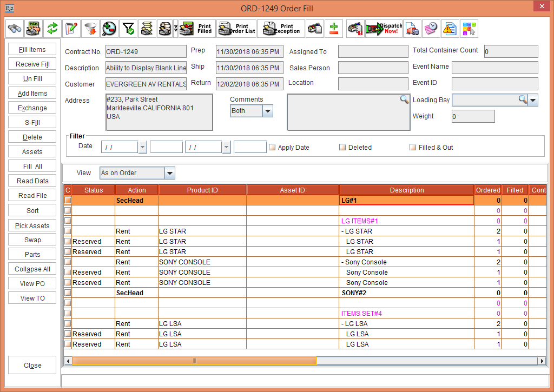Click the Collapse All button
The image size is (554, 392).
(x=32, y=269)
